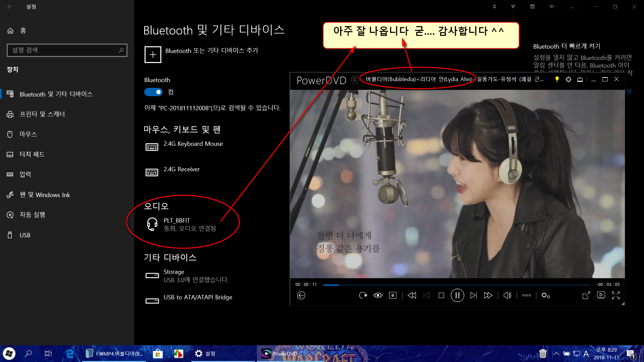This screenshot has width=644, height=362.
Task: Click the Play To device icon
Action: pos(601,295)
